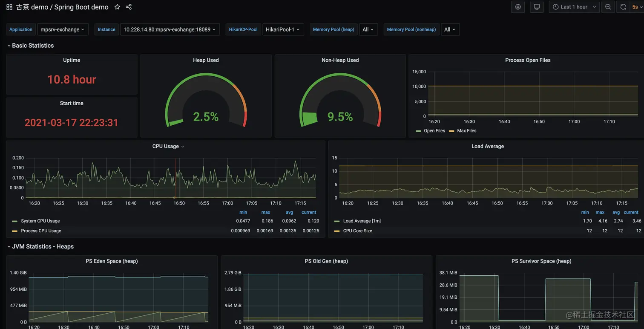The image size is (644, 329).
Task: Open the HikariPool-1 variable dropdown
Action: 283,29
